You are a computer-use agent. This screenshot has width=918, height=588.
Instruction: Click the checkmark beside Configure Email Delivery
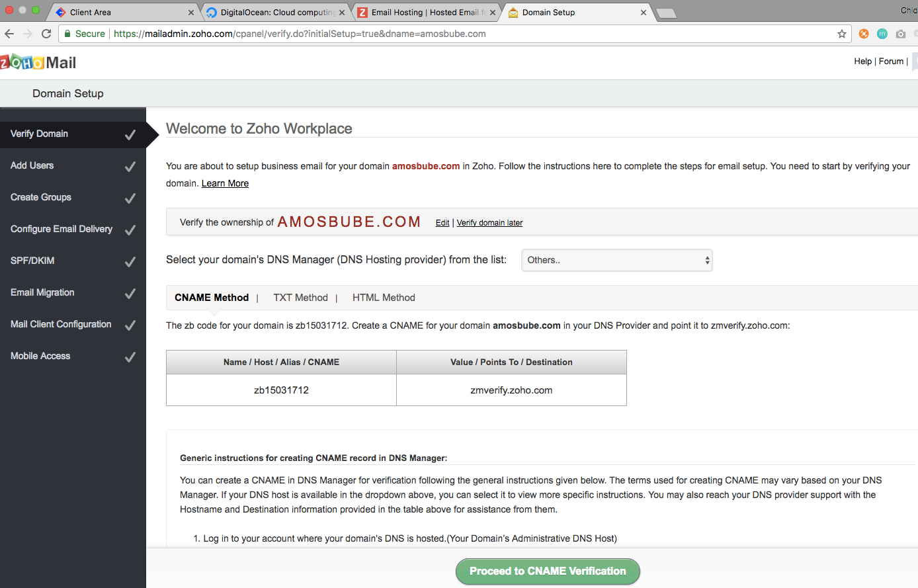[x=130, y=230]
